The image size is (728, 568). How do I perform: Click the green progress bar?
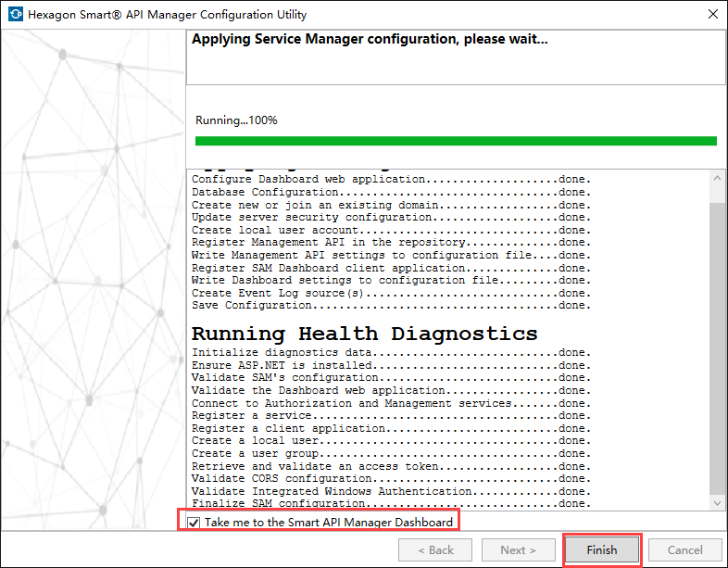click(x=456, y=141)
